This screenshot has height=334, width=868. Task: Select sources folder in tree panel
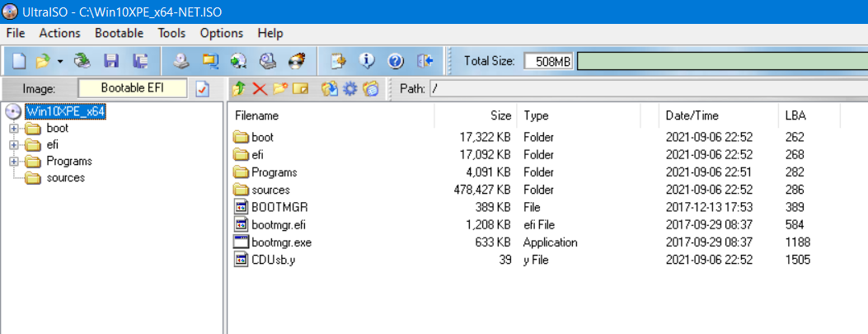point(66,178)
